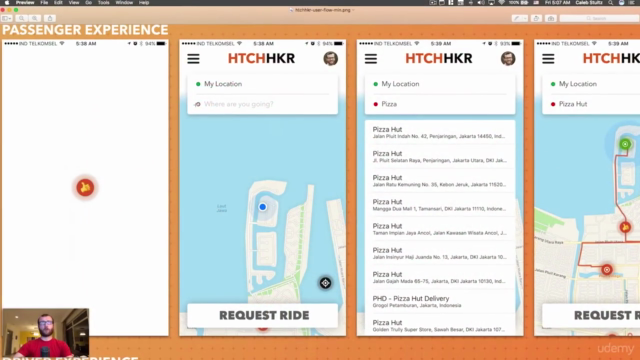Click the 'Pizza' destination search field
The width and height of the screenshot is (640, 360).
(440, 104)
